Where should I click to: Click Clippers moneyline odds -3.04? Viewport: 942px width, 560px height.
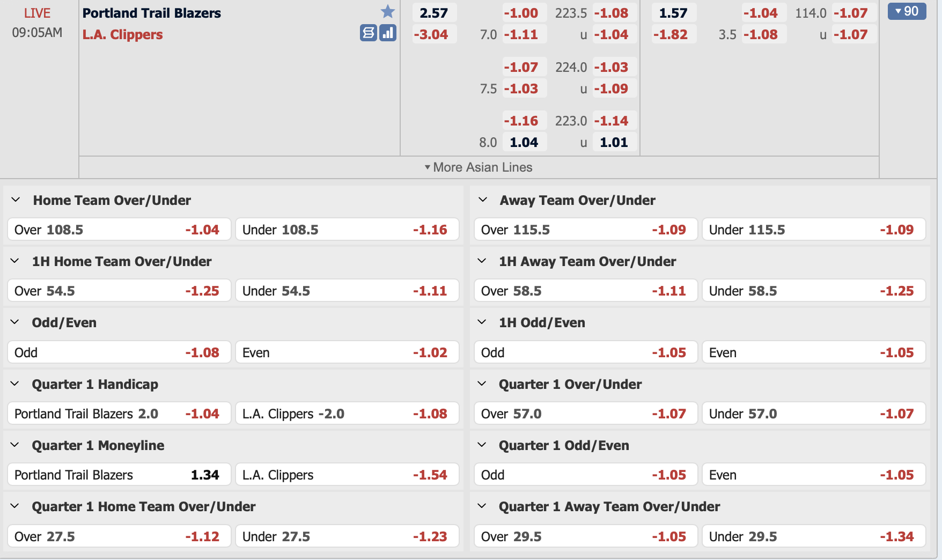click(434, 34)
